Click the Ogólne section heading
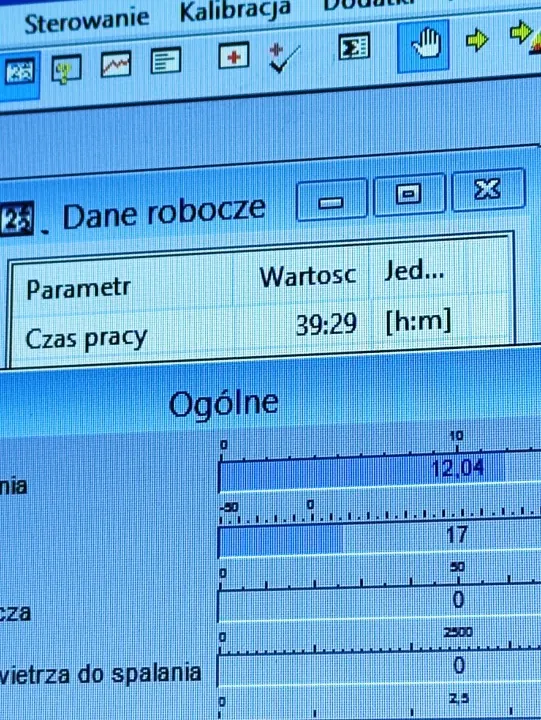This screenshot has width=541, height=720. point(224,403)
